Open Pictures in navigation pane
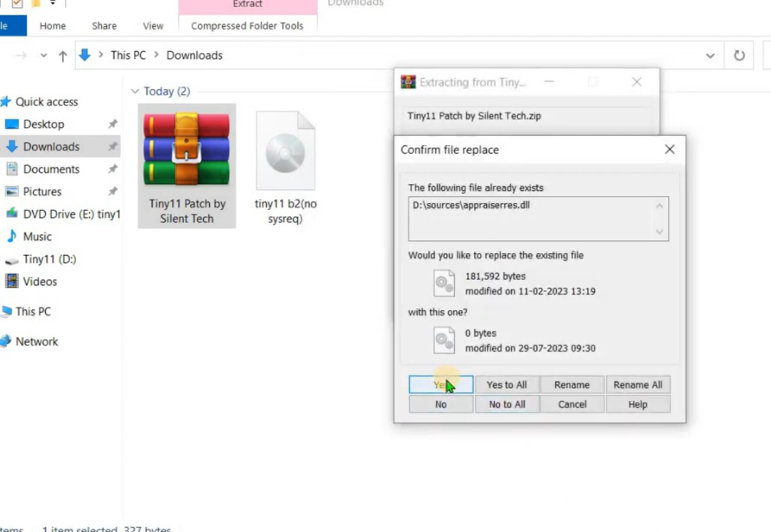The height and width of the screenshot is (532, 771). coord(42,191)
